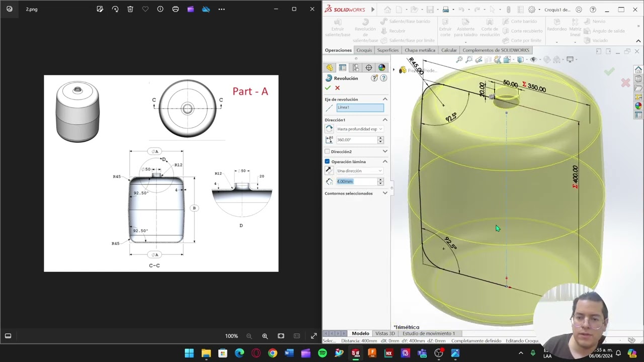The image size is (644, 362).
Task: Click the large red cancel X in viewport
Action: pyautogui.click(x=625, y=82)
